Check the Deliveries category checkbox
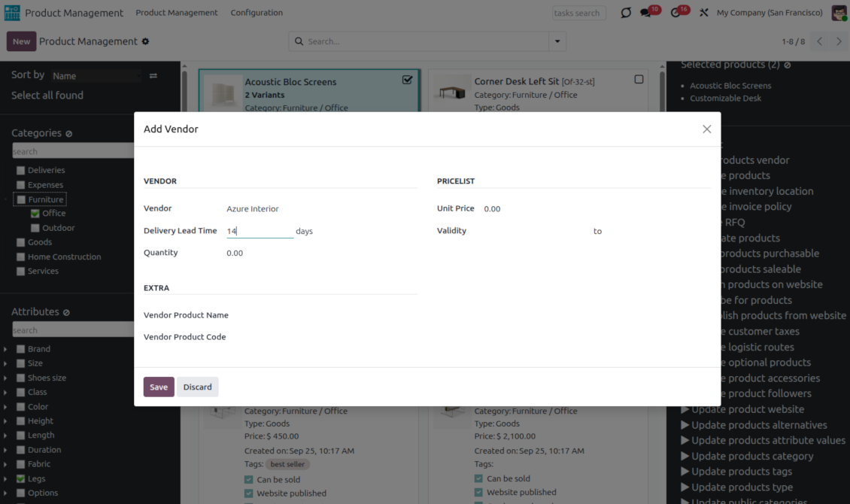This screenshot has height=504, width=850. [x=21, y=171]
